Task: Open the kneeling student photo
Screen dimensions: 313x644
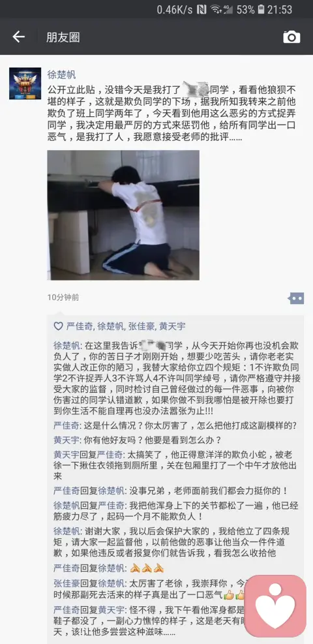Action: [123, 215]
